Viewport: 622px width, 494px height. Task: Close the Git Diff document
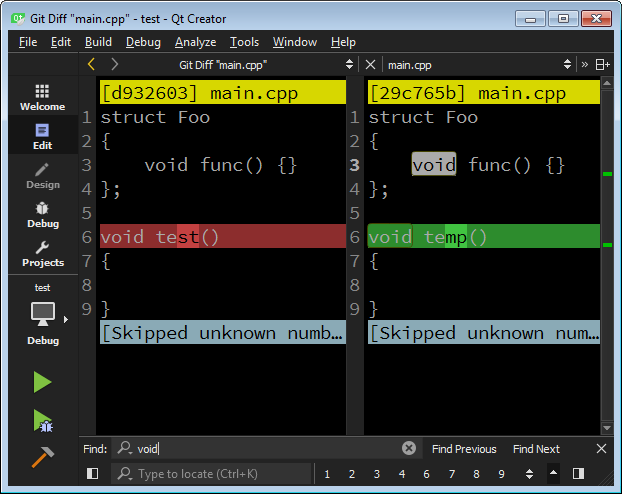point(370,64)
